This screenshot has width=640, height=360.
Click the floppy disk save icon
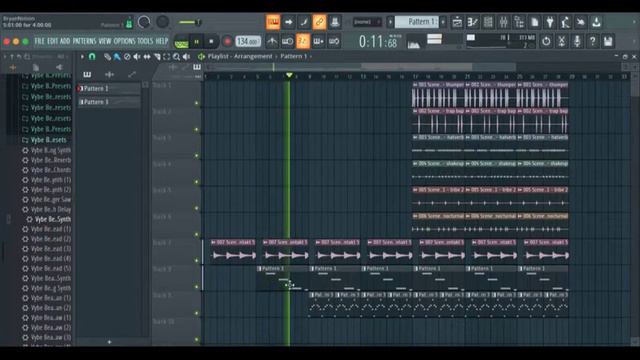point(608,41)
